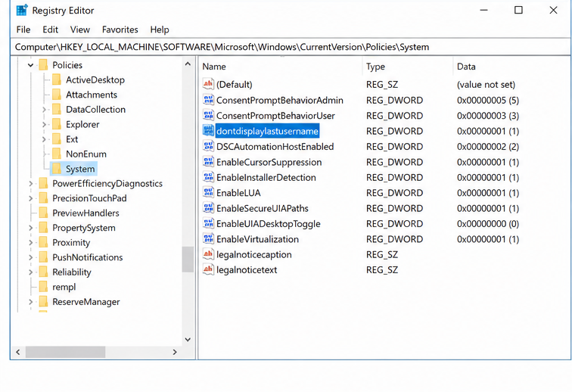Click the string icon beside legalnoticetext
Viewport: 572px width, 392px height.
pyautogui.click(x=208, y=269)
